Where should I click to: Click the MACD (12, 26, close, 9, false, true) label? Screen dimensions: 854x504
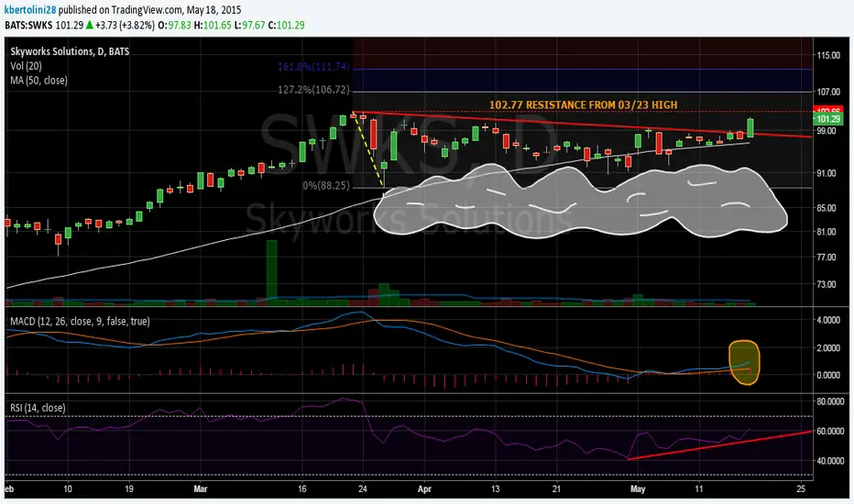click(x=80, y=322)
